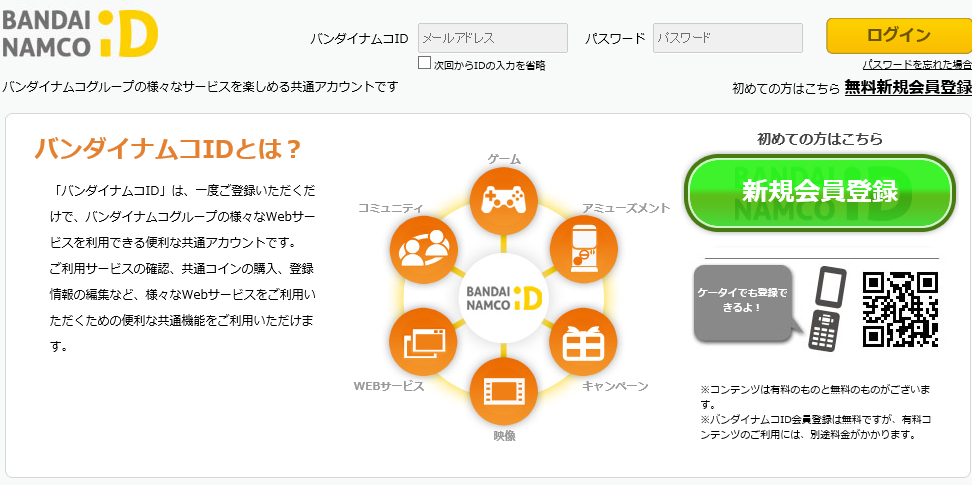Click the 映像 label
This screenshot has height=485, width=972.
[504, 435]
